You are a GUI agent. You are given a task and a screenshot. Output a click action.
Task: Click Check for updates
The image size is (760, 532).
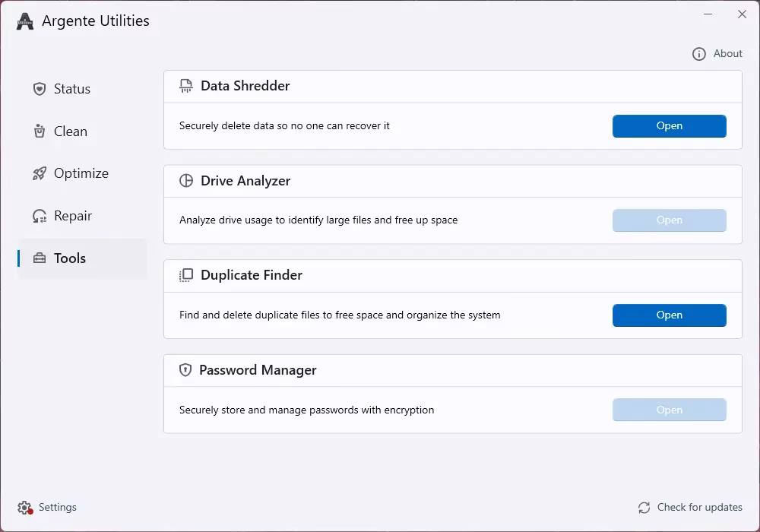[x=699, y=507]
